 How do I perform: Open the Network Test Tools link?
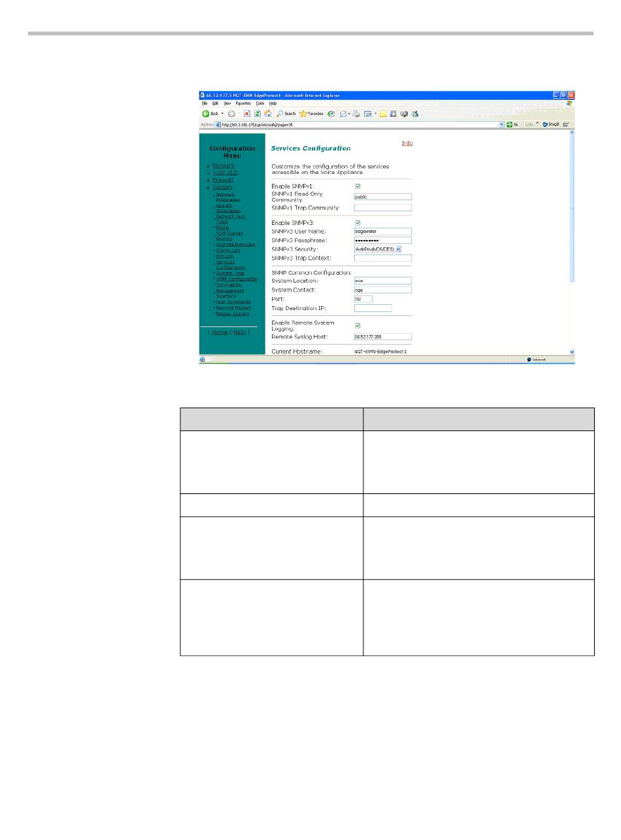(231, 219)
